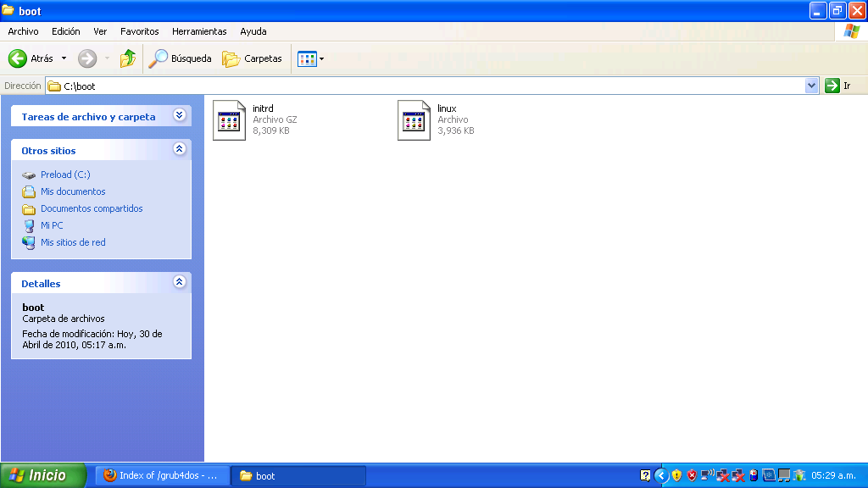Viewport: 868px width, 488px height.
Task: Open the Ver menu
Action: [x=100, y=31]
